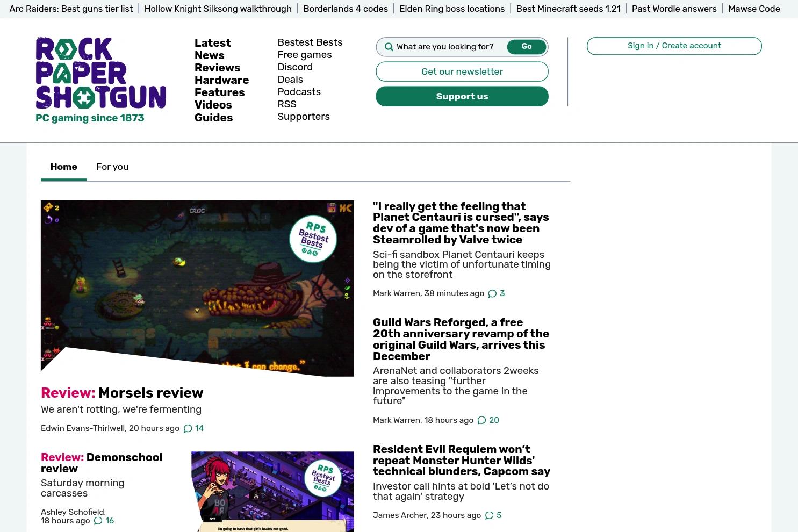Open the Planet Centauri cursed article headline

(x=461, y=223)
